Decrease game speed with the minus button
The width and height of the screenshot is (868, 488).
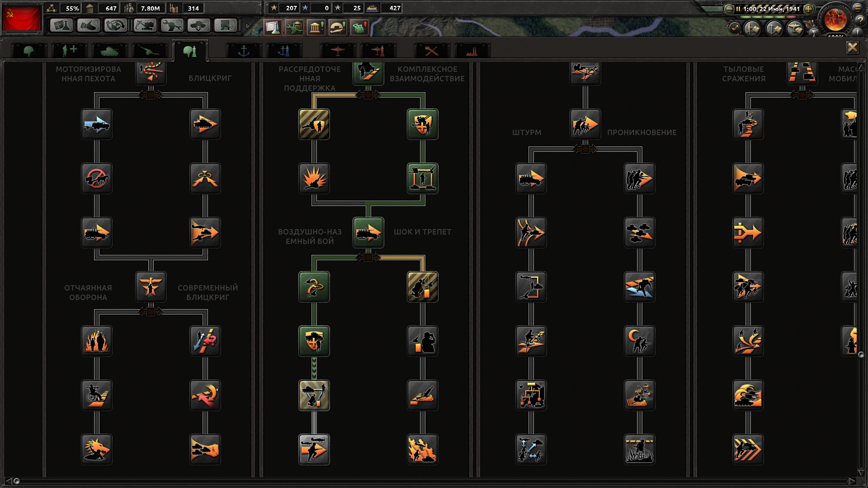(x=729, y=9)
